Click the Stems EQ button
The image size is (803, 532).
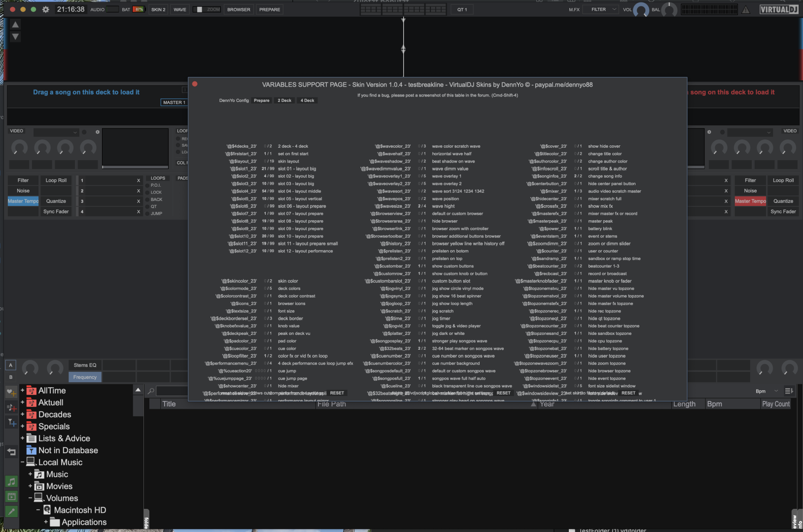(85, 365)
